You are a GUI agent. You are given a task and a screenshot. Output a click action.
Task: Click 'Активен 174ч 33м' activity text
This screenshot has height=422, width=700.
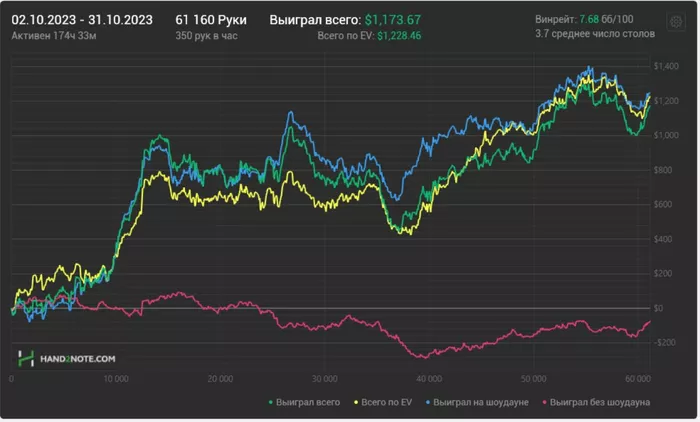pos(54,36)
